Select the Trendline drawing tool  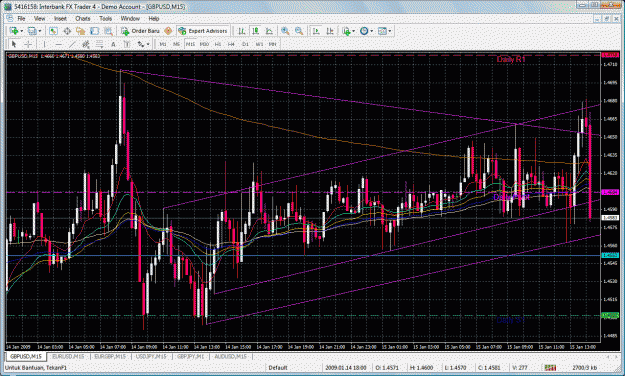click(x=72, y=44)
